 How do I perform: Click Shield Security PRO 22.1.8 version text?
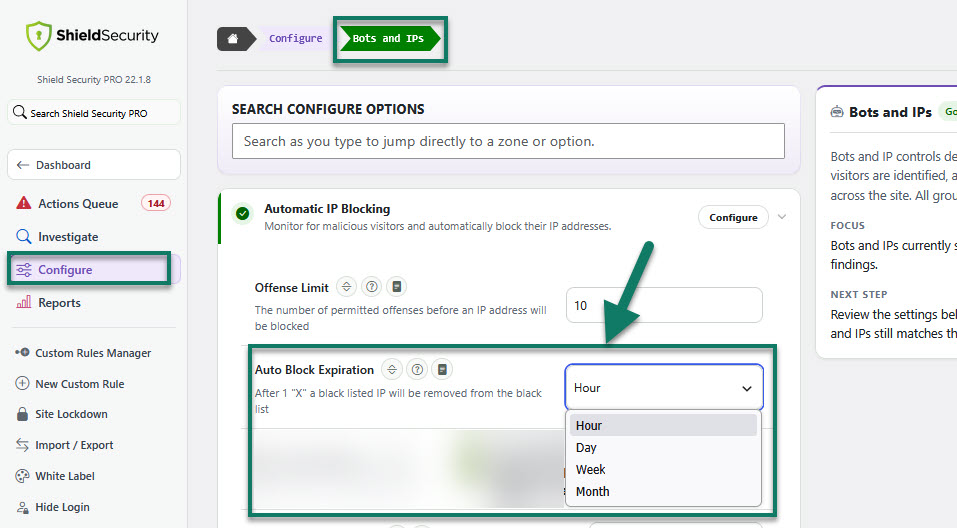pos(94,79)
